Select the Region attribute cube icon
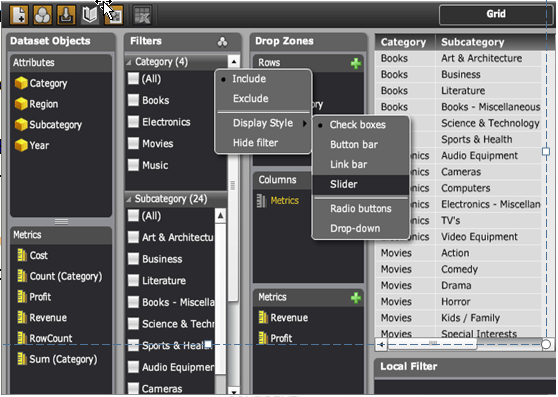The width and height of the screenshot is (558, 397). click(x=21, y=104)
